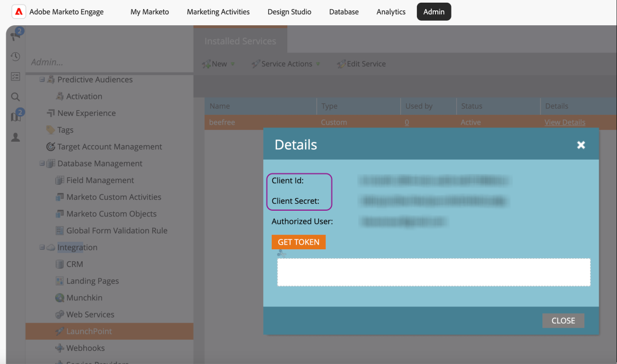Click the New Experience signpost icon
The image size is (617, 364).
(51, 113)
